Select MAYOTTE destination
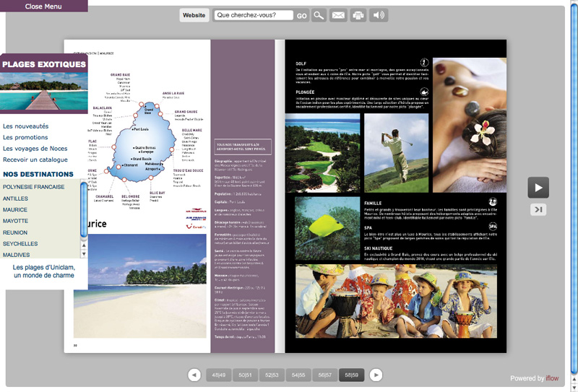Image resolution: width=578 pixels, height=392 pixels. tap(15, 221)
